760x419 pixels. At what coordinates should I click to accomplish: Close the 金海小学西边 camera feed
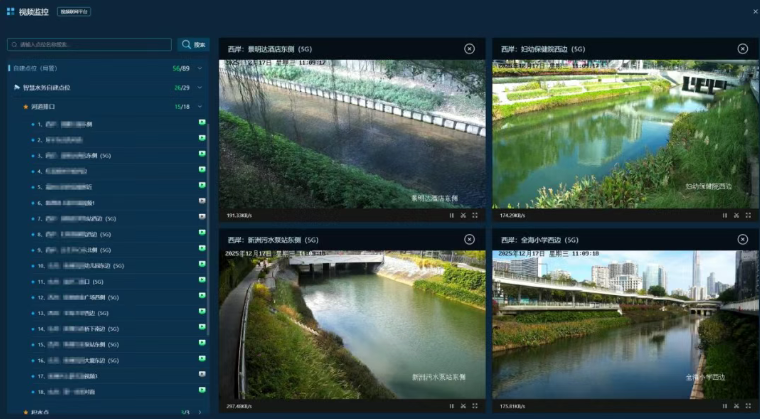click(x=742, y=240)
